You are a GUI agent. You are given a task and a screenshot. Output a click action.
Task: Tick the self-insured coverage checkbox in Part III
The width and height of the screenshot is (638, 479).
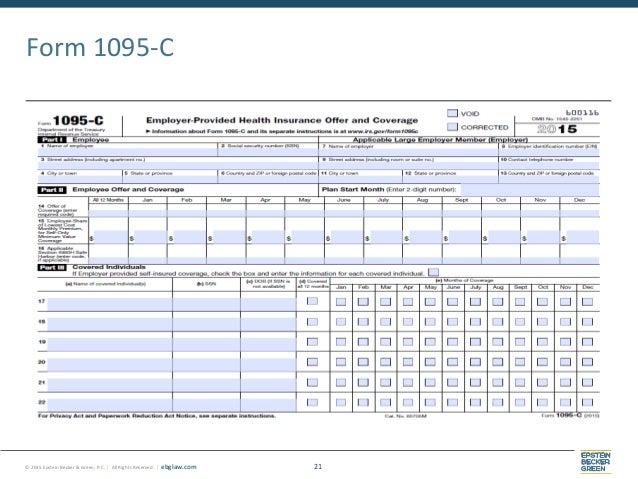[434, 272]
